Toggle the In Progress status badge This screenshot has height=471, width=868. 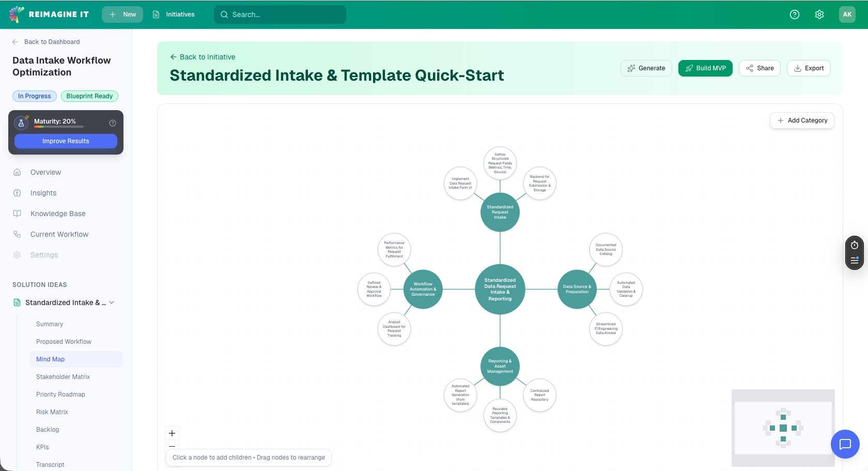pos(34,96)
